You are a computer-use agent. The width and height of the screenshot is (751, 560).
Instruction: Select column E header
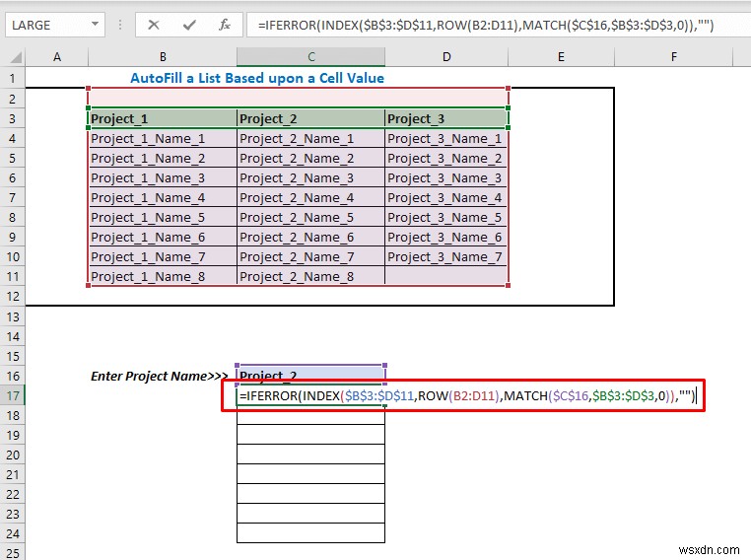click(x=561, y=57)
